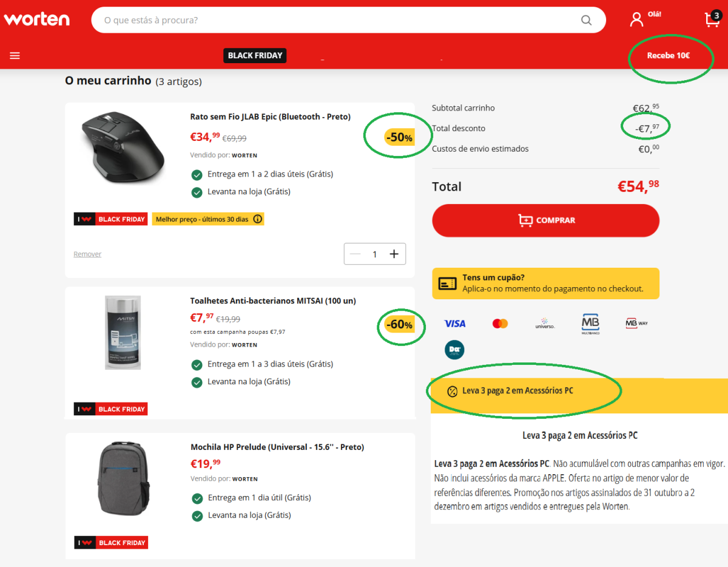Click the MB Way payment icon
This screenshot has width=728, height=567.
pyautogui.click(x=636, y=323)
